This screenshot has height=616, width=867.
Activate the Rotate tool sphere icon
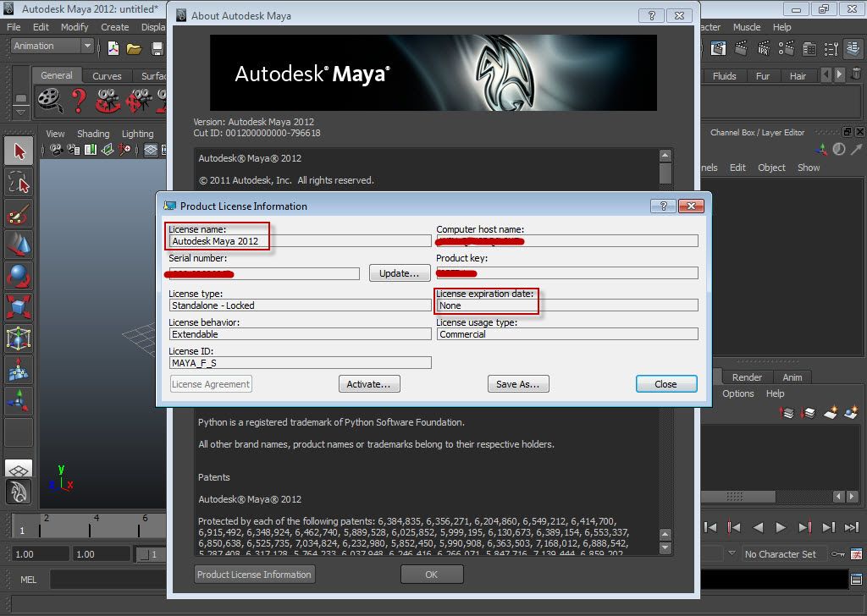[19, 276]
